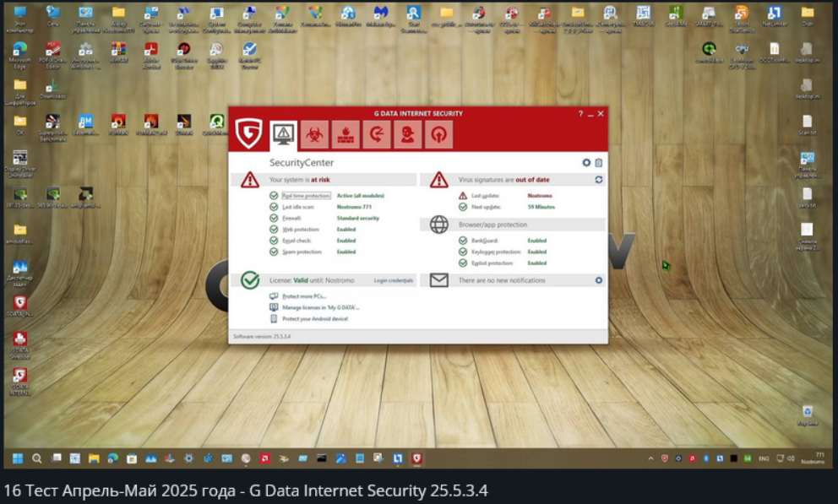
Task: Open the Last update entry
Action: coord(485,196)
